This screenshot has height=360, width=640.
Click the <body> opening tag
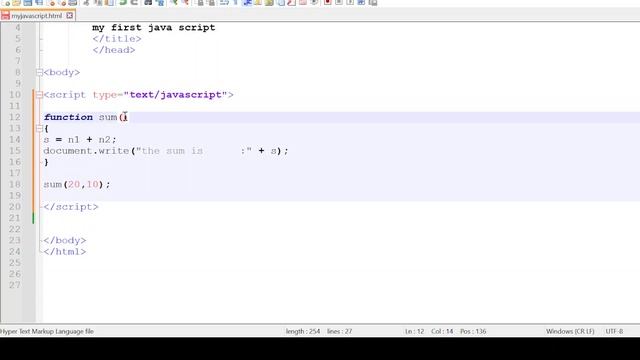(x=62, y=72)
